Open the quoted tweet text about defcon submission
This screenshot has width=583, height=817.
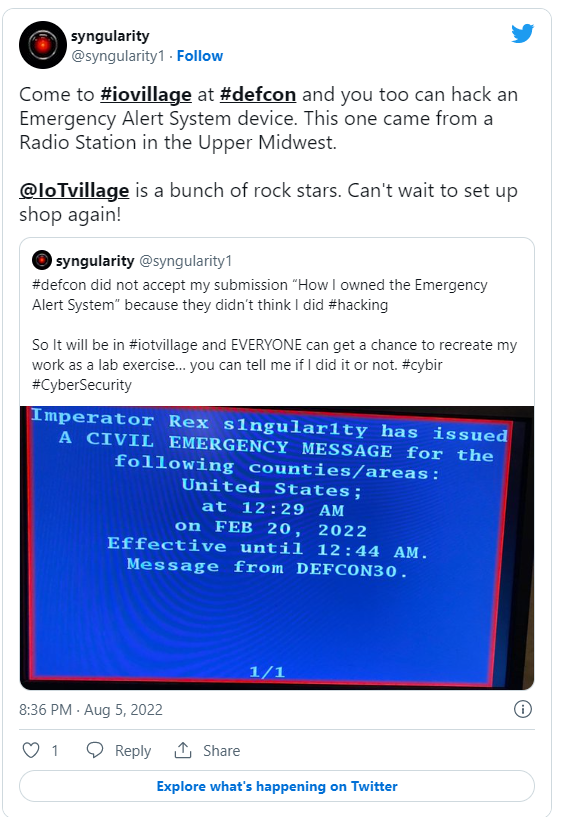click(274, 335)
